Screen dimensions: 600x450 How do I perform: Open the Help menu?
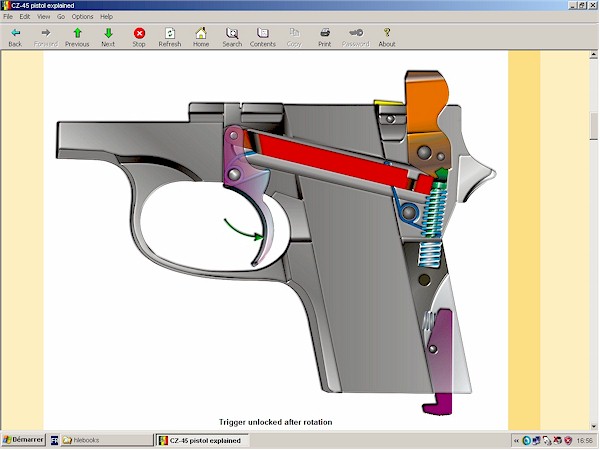coord(106,16)
